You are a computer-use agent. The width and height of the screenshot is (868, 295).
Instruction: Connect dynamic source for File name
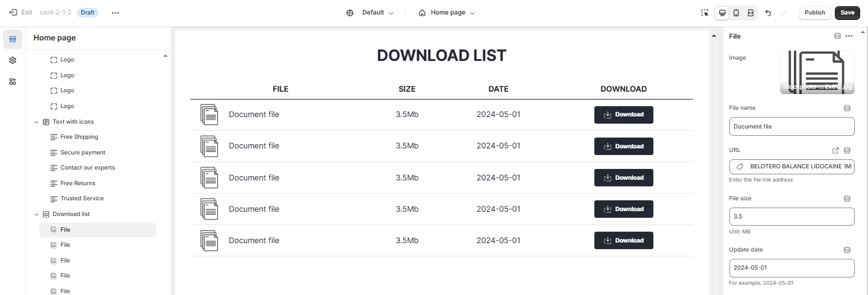(847, 108)
